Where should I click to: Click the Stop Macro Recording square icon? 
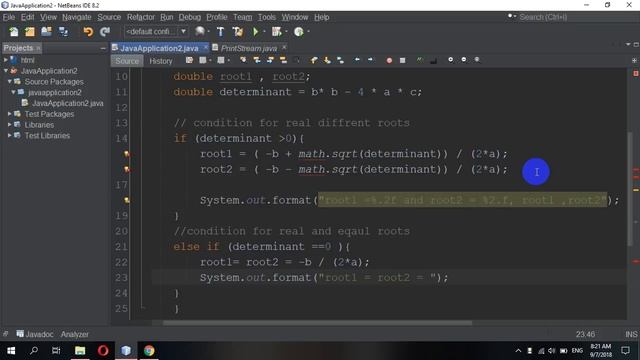pos(402,60)
